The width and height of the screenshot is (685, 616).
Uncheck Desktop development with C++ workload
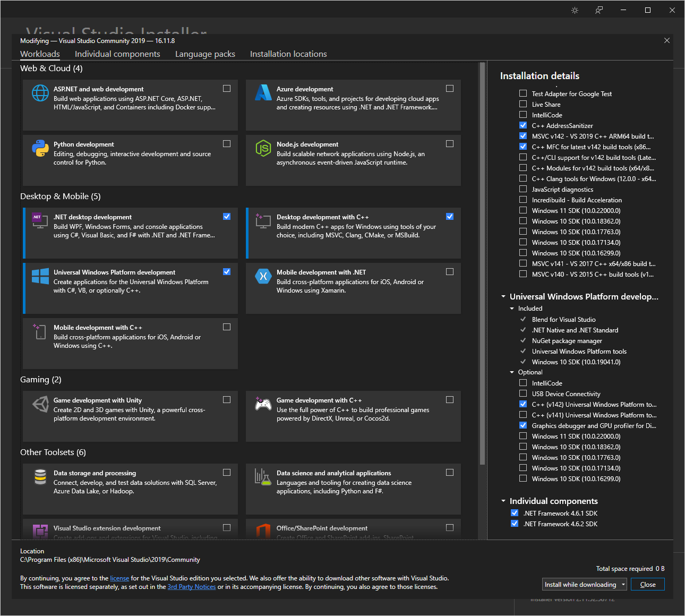tap(450, 217)
